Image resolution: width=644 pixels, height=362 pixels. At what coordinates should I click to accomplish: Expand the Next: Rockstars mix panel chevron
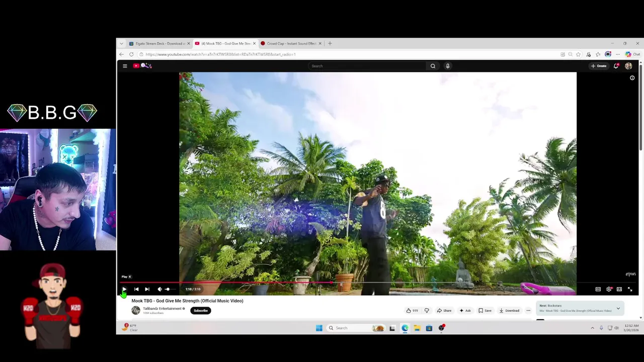pyautogui.click(x=618, y=308)
